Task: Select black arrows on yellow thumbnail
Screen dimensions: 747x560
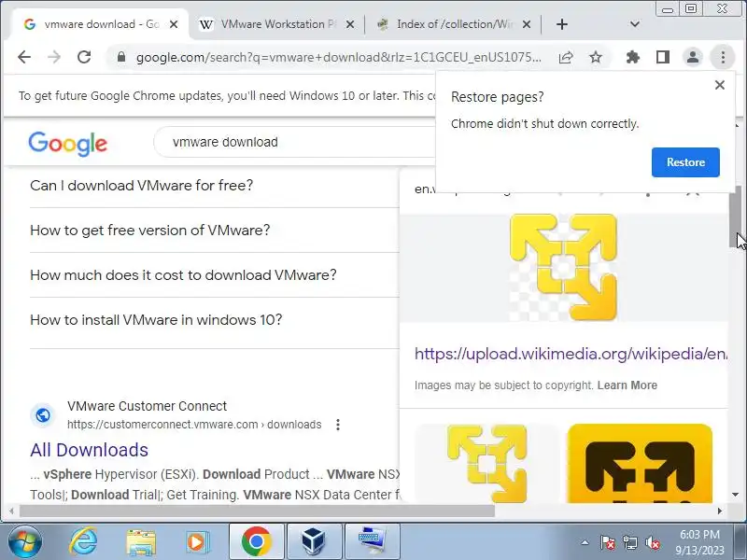Action: tap(640, 463)
